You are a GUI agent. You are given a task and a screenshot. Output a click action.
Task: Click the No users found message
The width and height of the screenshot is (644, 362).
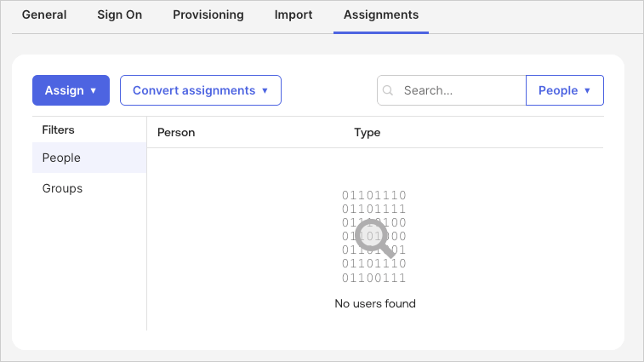pyautogui.click(x=374, y=303)
